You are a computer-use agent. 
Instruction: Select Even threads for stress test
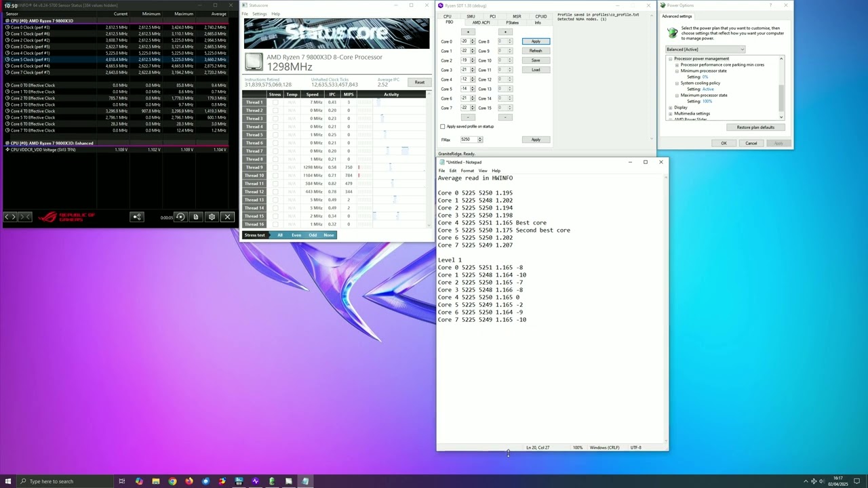[x=296, y=235]
